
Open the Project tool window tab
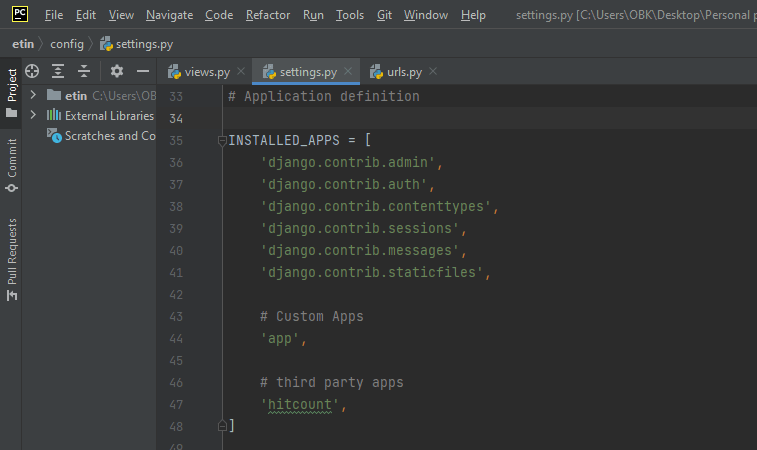point(12,93)
